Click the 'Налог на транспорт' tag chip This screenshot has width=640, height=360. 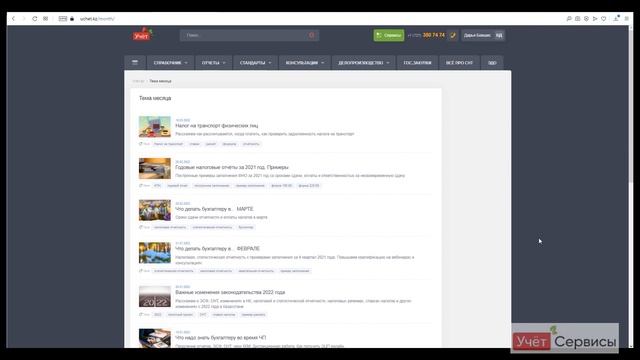(x=168, y=144)
